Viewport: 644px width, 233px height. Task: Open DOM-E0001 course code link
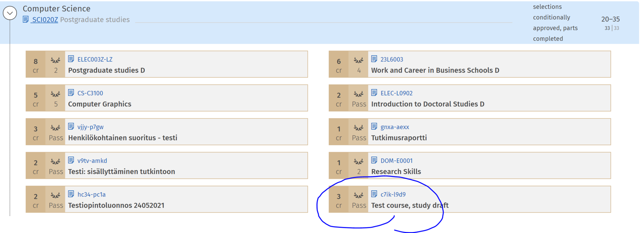pos(396,161)
